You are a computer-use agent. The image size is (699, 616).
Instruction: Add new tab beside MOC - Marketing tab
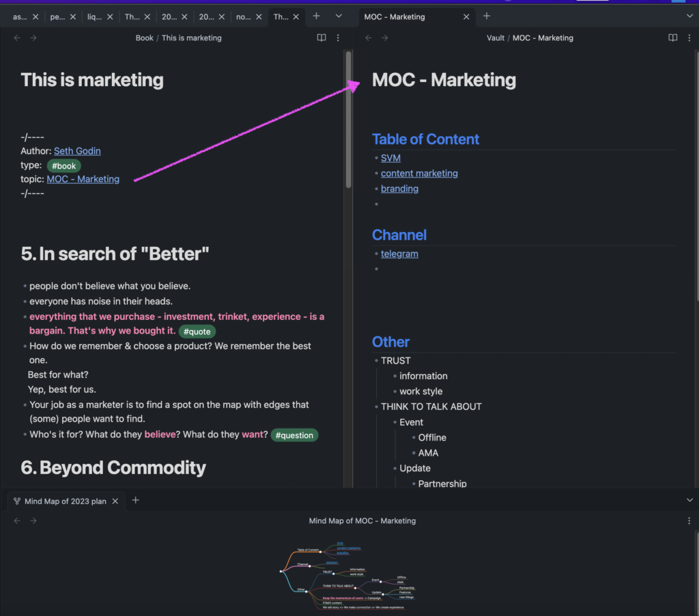pos(487,16)
